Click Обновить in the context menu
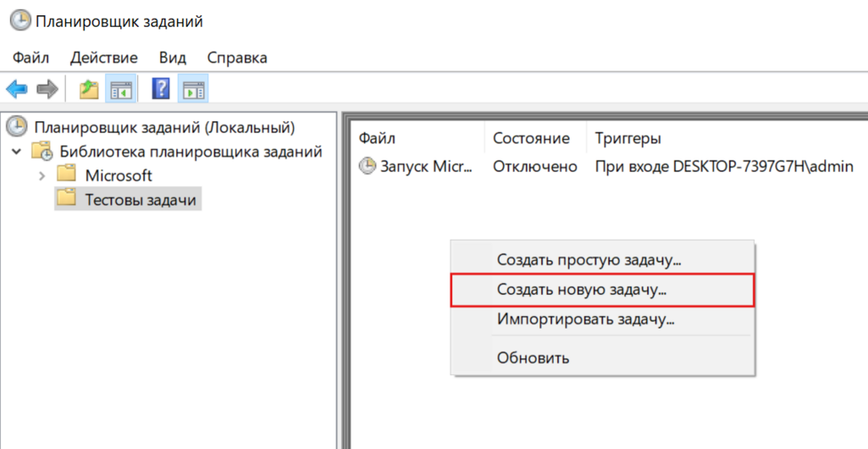 click(532, 358)
